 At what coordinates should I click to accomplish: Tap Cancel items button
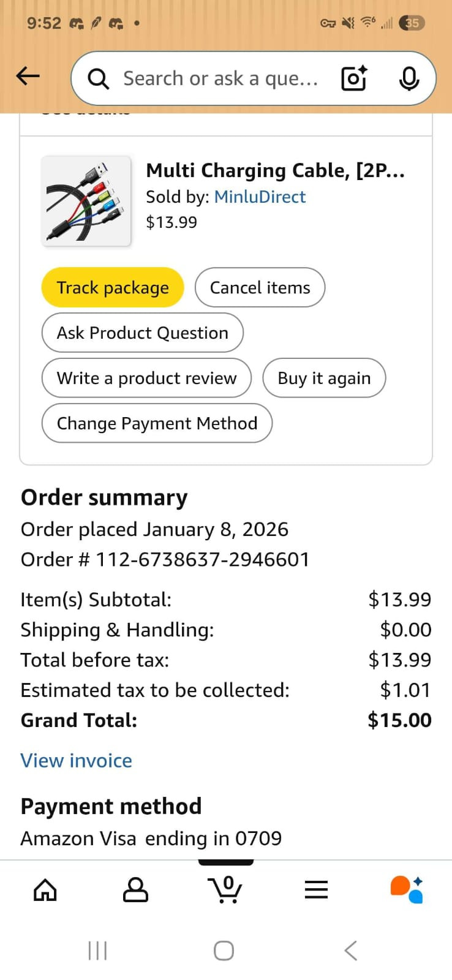[x=260, y=288]
